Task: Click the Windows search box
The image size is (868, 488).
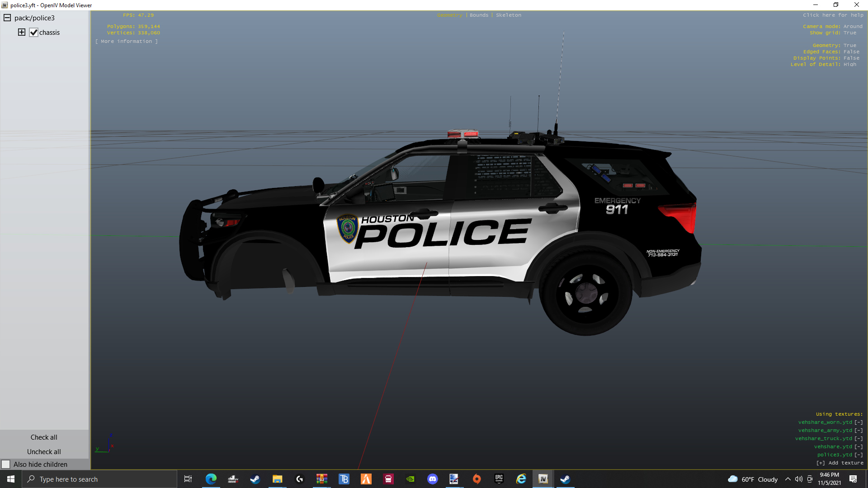Action: coord(99,479)
